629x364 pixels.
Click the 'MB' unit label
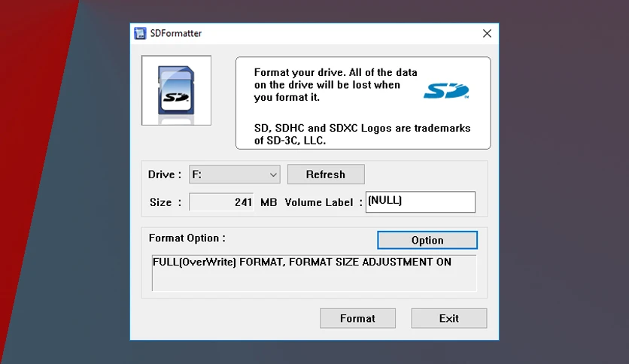tap(269, 202)
